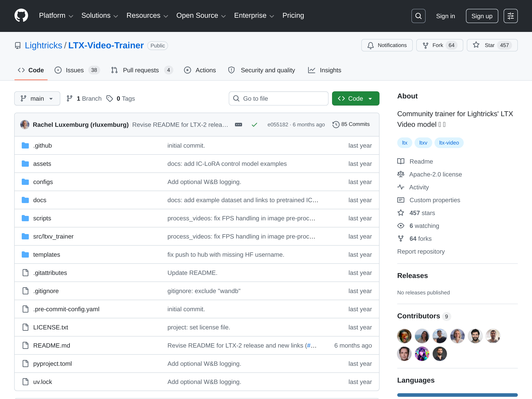Open the main branch selector dropdown

pyautogui.click(x=37, y=99)
